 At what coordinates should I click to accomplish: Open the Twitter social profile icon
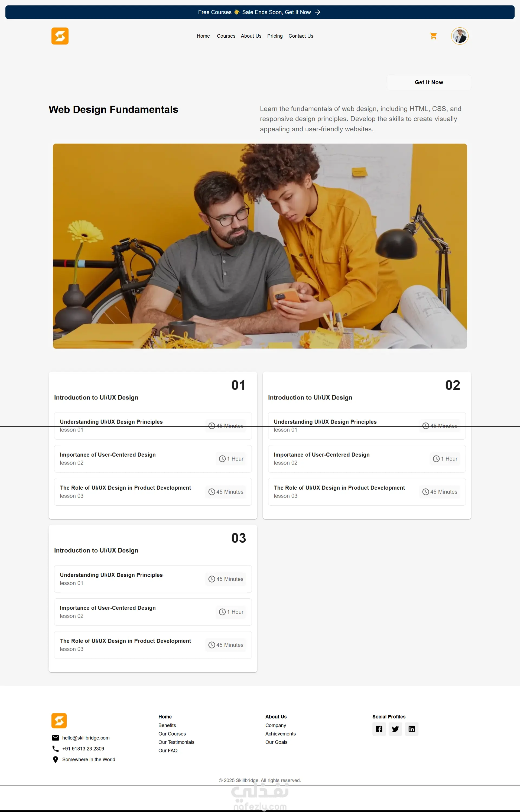click(x=395, y=729)
